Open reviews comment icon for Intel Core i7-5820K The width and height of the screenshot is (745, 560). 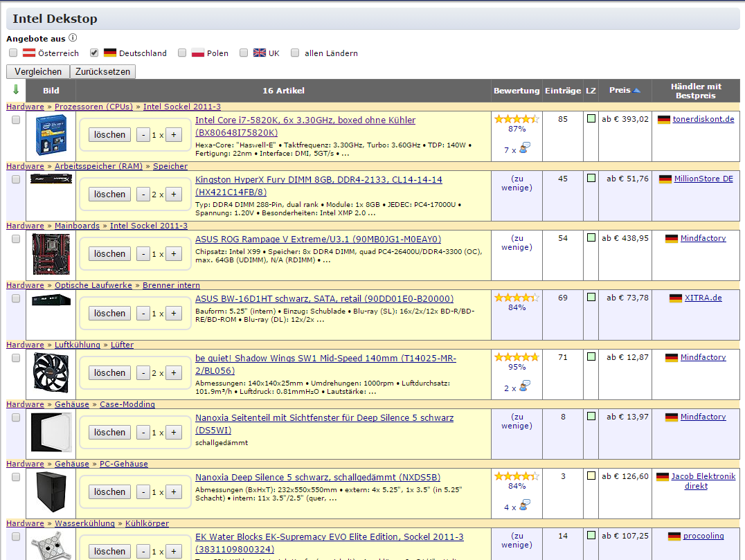coord(525,147)
